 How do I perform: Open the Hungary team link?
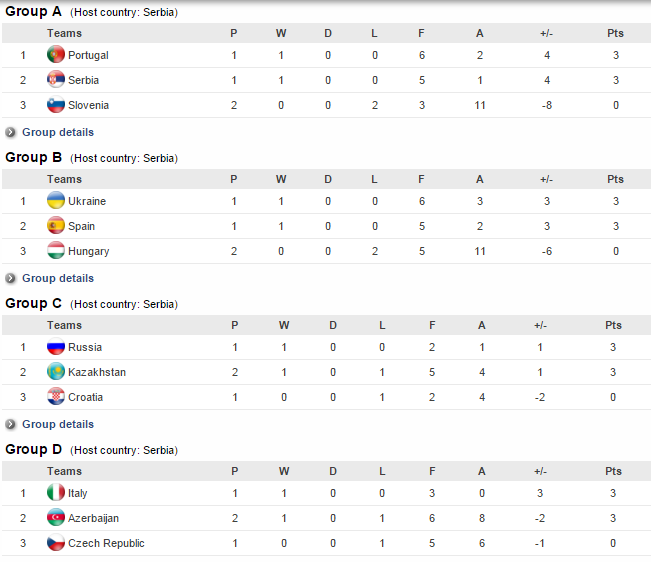pos(88,251)
